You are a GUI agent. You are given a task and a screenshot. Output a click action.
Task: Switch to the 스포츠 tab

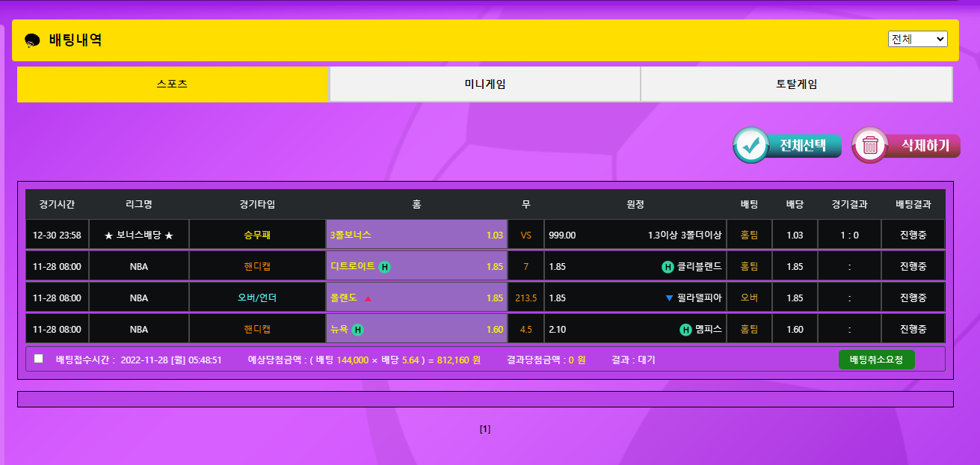tap(173, 84)
